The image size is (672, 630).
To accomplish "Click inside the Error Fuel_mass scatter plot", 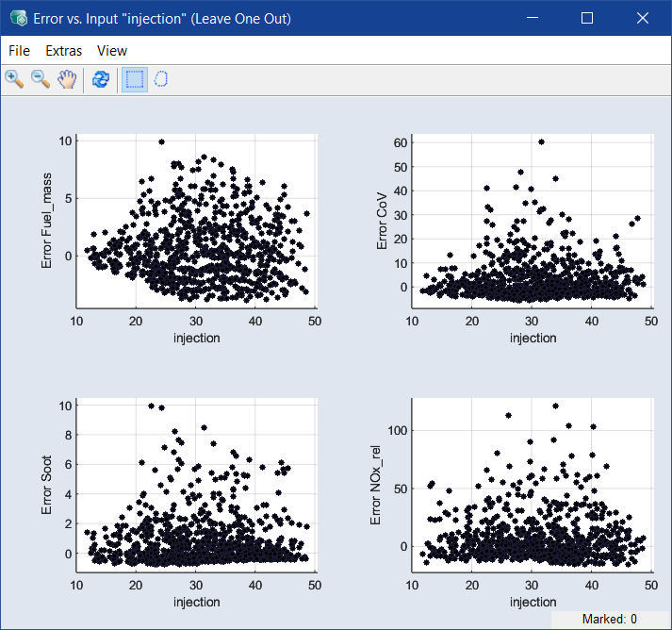I will (x=196, y=221).
